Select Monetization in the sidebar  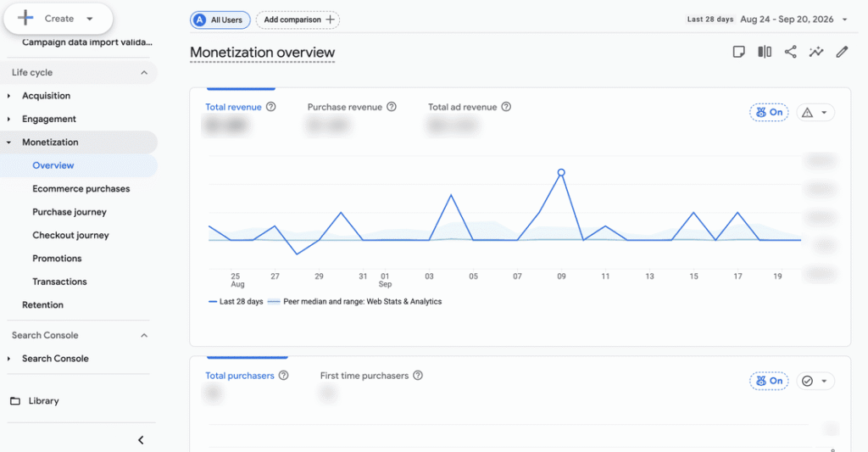50,142
